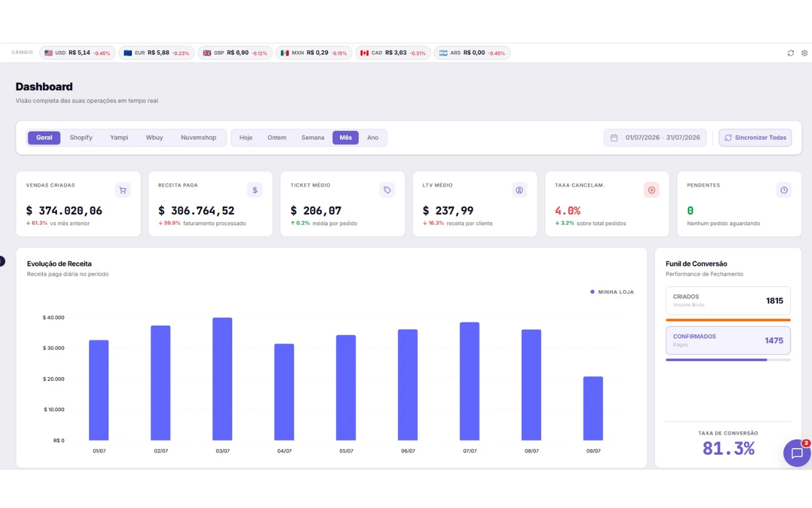This screenshot has height=508, width=812.
Task: Click the Confirmados funnel card
Action: pos(728,340)
